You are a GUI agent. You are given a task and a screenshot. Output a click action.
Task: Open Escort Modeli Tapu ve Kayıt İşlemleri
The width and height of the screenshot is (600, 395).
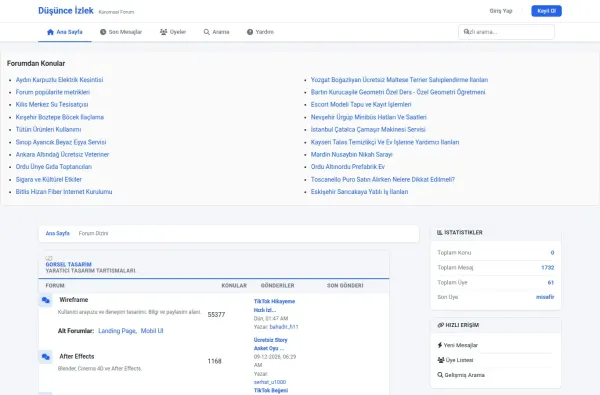point(361,104)
